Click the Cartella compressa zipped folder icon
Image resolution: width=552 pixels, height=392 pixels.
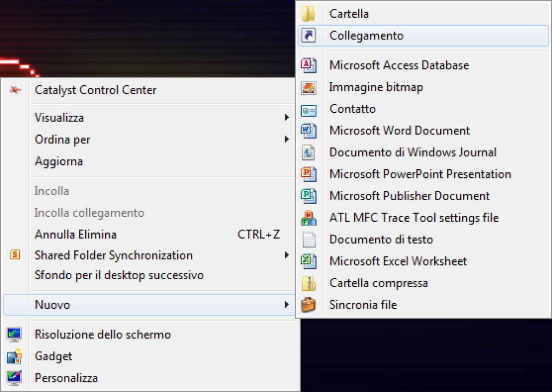(x=309, y=283)
